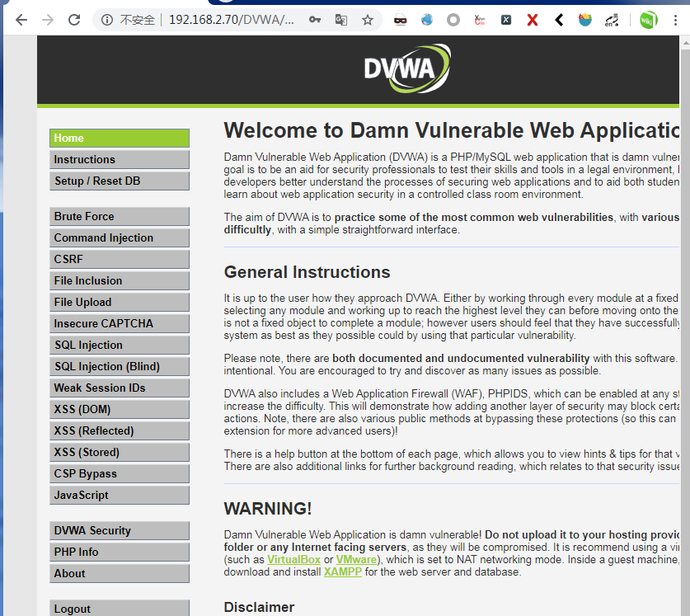Viewport: 690px width, 616px height.
Task: Open Weak Session IDs module
Action: (x=120, y=388)
